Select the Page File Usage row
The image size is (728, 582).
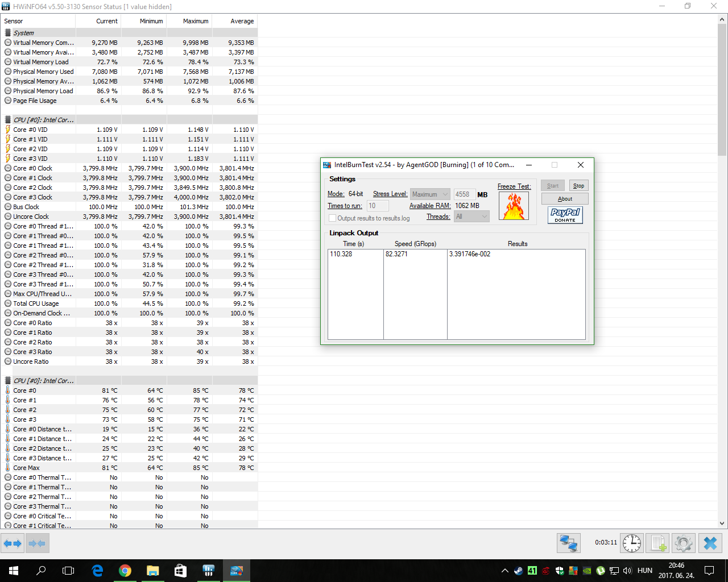point(130,101)
